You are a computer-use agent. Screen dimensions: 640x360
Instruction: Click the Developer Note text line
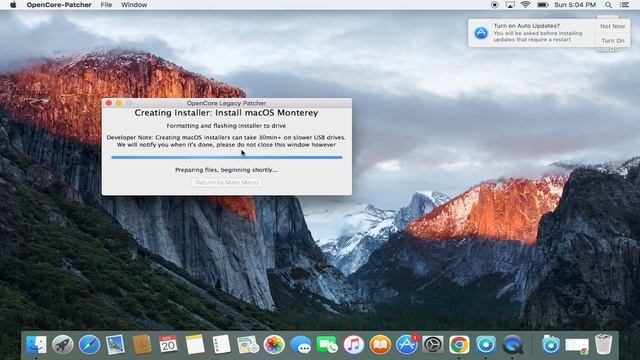tap(226, 137)
